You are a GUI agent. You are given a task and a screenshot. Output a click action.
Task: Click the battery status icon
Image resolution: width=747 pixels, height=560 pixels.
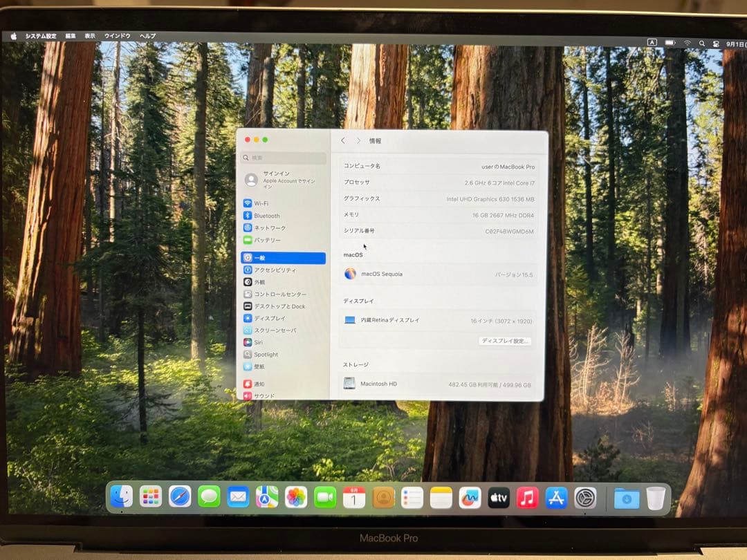670,43
